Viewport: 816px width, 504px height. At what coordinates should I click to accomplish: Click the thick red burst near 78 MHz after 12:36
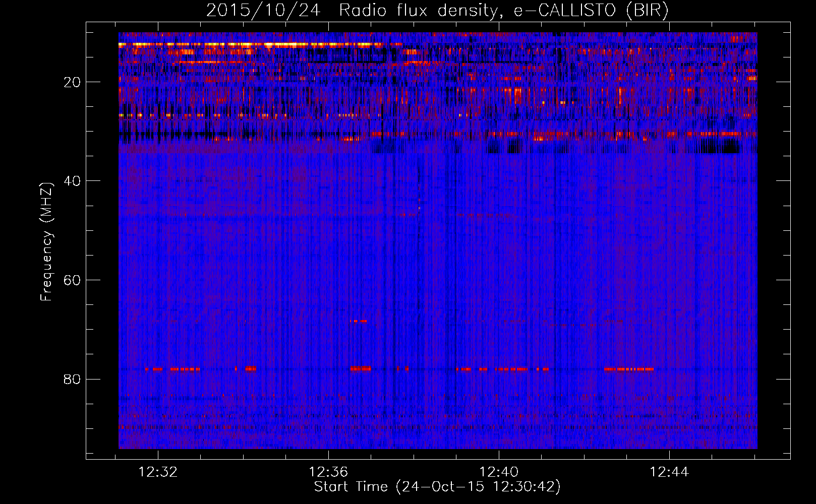pyautogui.click(x=361, y=369)
